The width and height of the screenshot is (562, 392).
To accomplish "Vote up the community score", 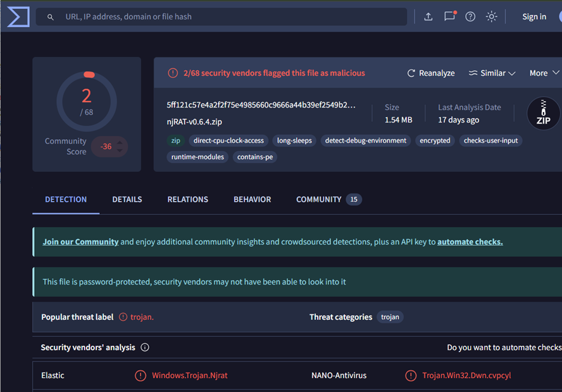I will point(120,143).
